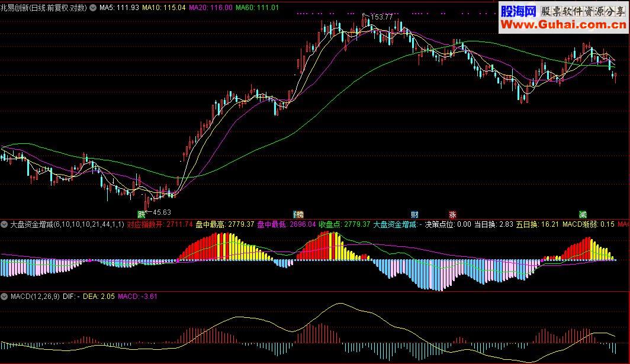The width and height of the screenshot is (630, 364).
Task: Click the 五日换: 16.21 value
Action: pyautogui.click(x=537, y=224)
